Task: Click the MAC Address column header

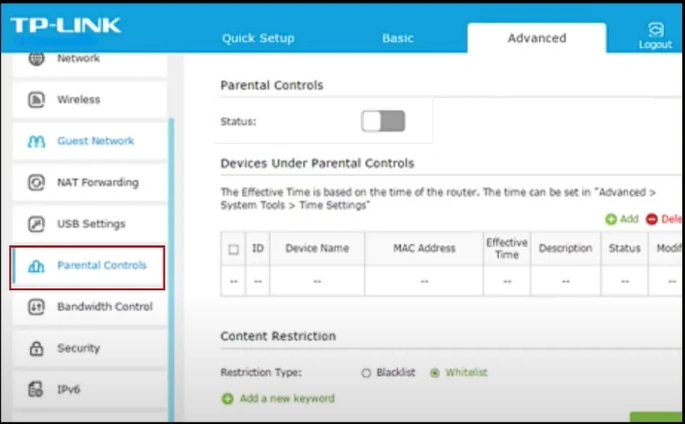Action: tap(424, 248)
